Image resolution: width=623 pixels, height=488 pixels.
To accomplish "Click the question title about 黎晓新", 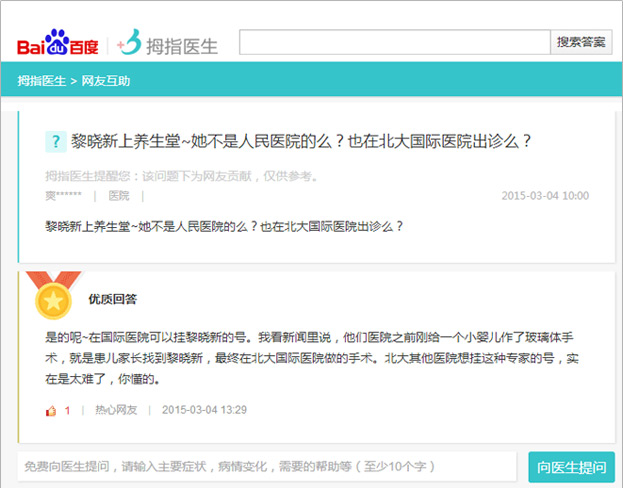I will coord(300,142).
